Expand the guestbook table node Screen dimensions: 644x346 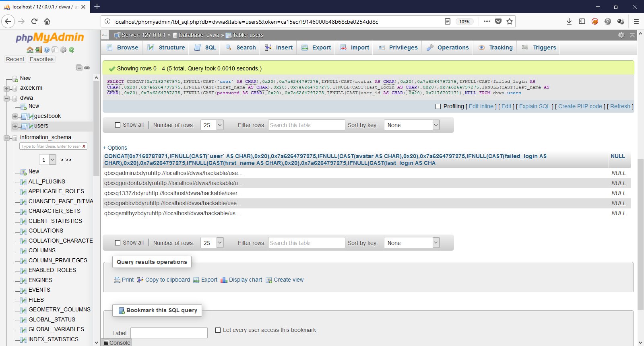coord(15,116)
